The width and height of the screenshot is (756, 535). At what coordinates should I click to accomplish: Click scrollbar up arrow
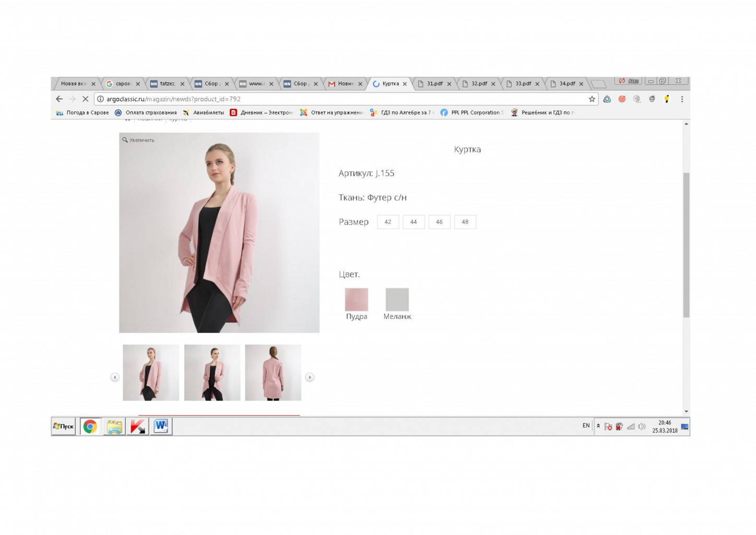[686, 124]
